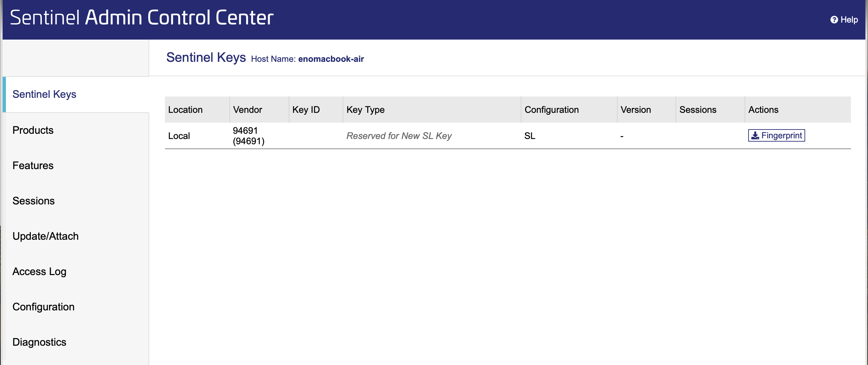The height and width of the screenshot is (365, 868).
Task: Click the Configuration column header
Action: 569,110
